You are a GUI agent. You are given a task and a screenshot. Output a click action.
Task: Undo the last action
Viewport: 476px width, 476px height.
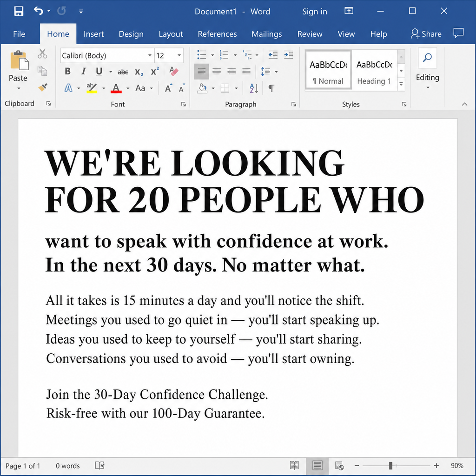tap(38, 11)
